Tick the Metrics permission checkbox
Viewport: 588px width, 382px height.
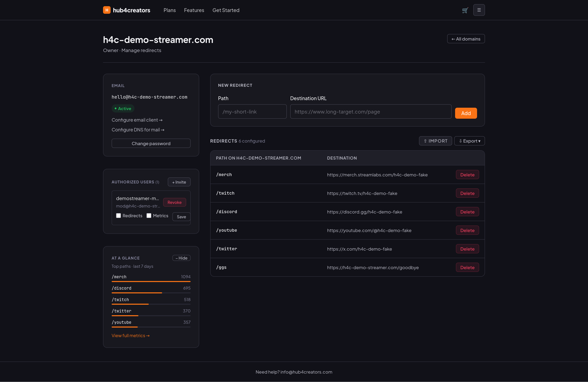pos(149,216)
